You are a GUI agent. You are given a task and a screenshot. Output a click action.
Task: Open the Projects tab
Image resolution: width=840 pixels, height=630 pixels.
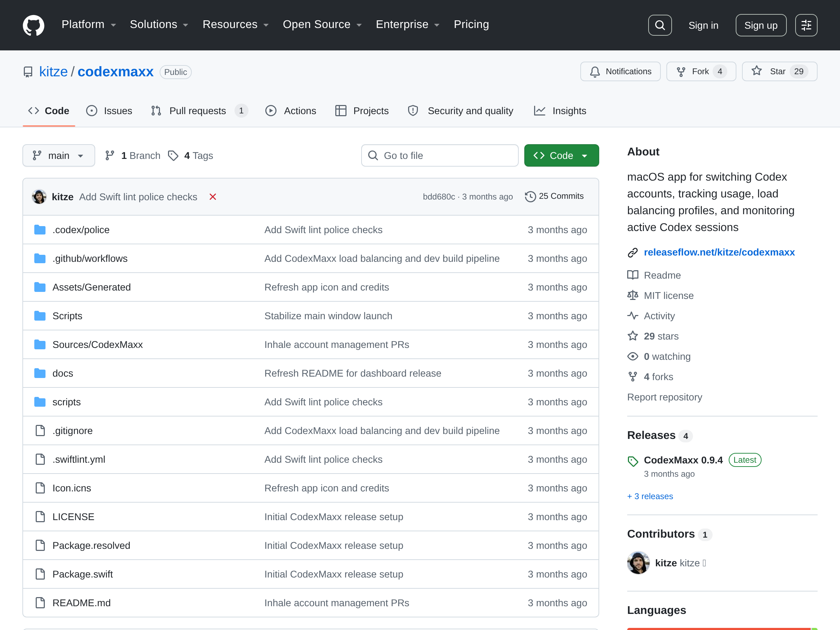coord(362,111)
